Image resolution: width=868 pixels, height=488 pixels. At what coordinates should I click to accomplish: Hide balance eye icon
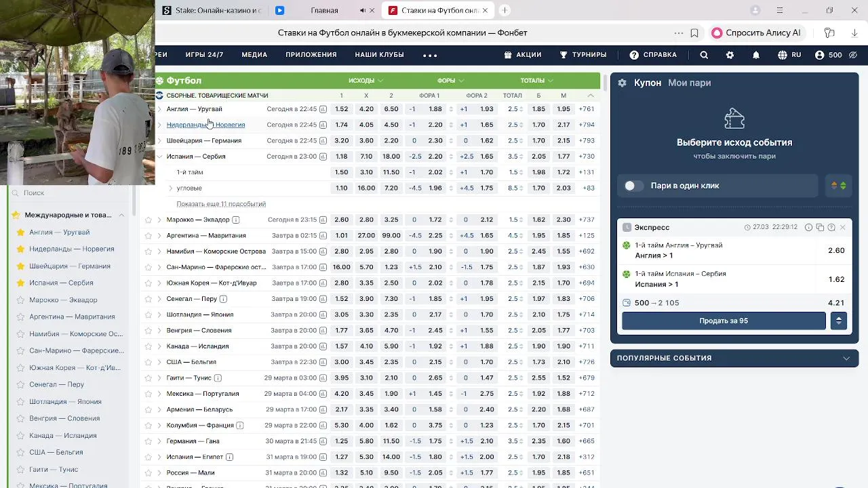853,55
